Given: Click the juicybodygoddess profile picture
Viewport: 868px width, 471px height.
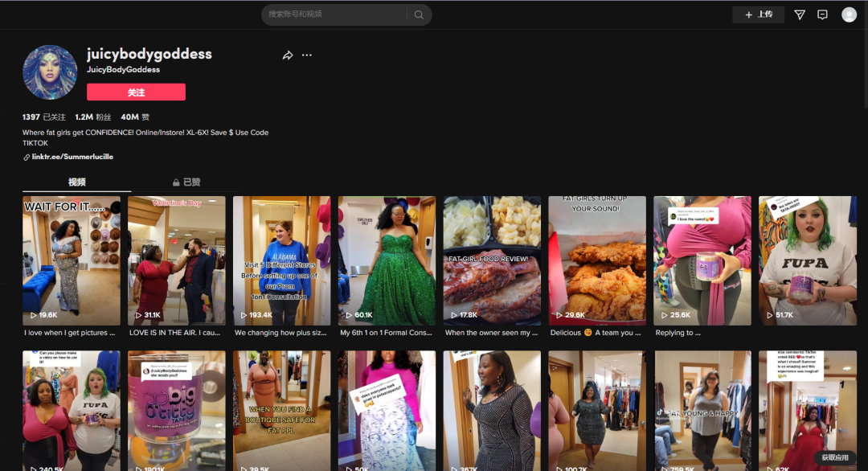Looking at the screenshot, I should click(x=50, y=72).
